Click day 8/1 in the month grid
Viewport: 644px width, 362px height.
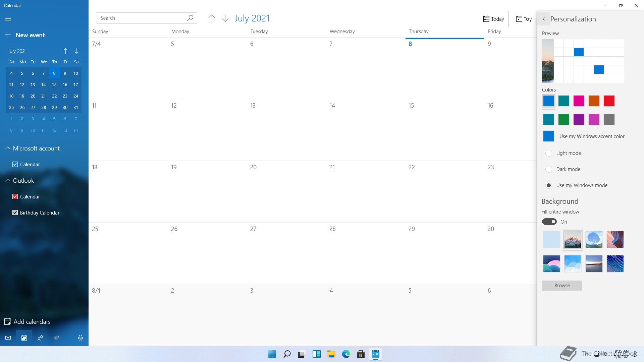(x=128, y=315)
